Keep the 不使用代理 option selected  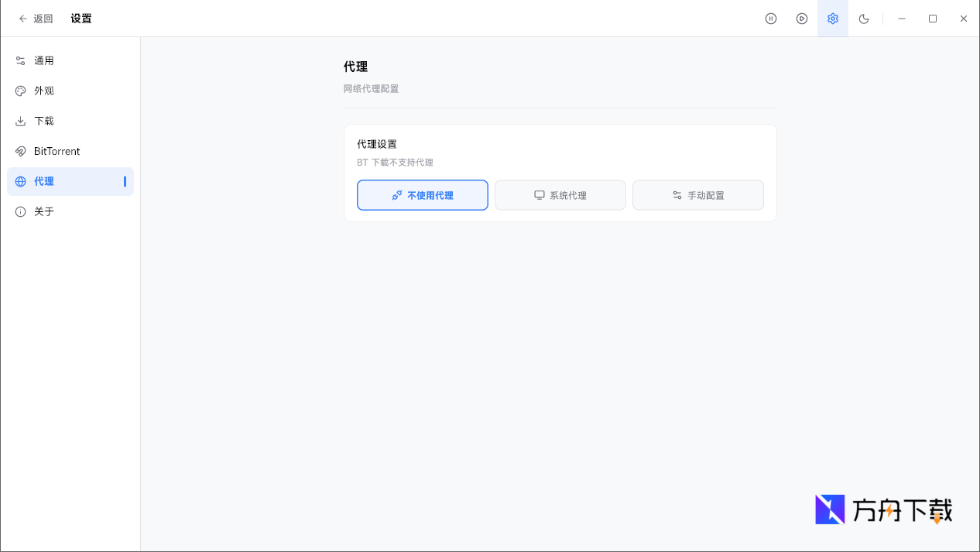(x=422, y=194)
